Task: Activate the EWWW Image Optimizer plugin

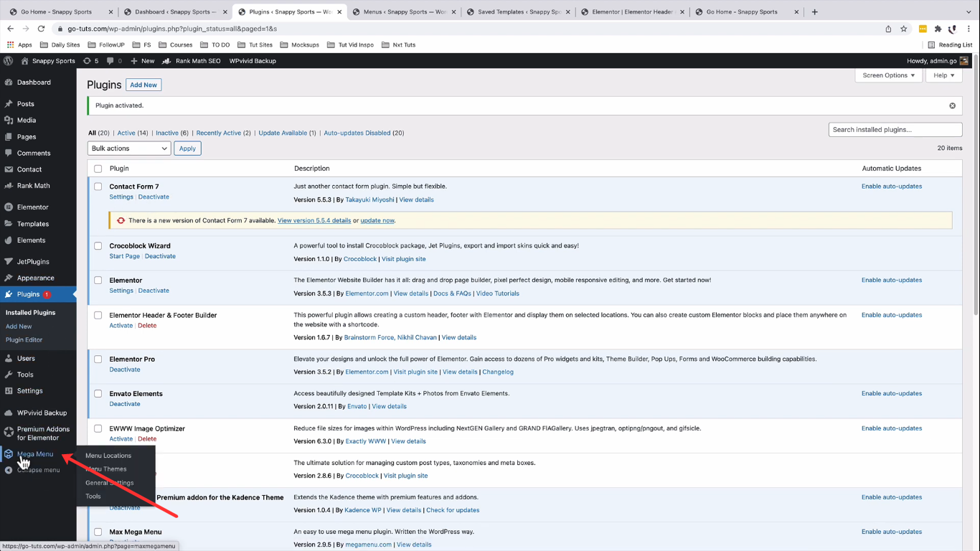Action: (121, 439)
